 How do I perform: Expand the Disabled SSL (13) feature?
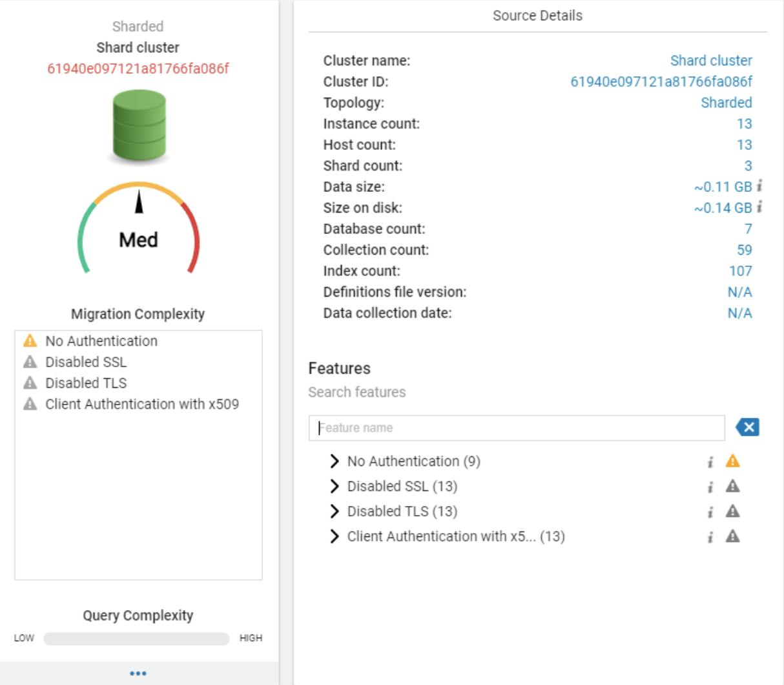[x=335, y=486]
